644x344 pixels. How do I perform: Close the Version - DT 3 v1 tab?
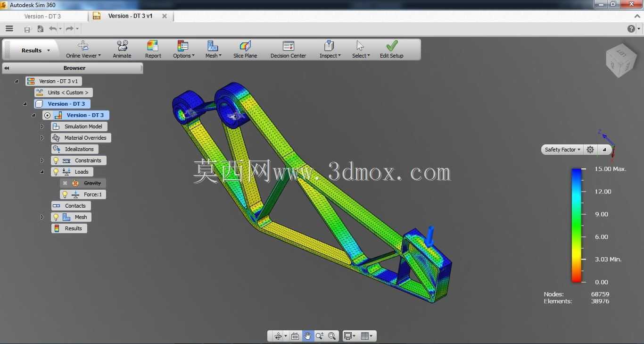[165, 16]
